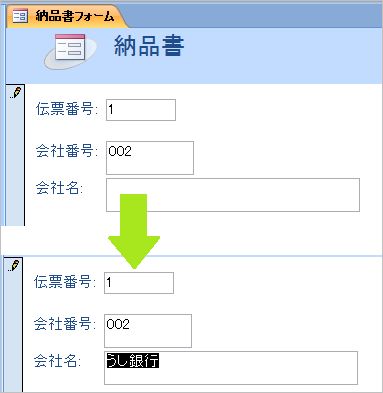Viewport: 383px width, 393px height.
Task: Click the 会社番号 box showing 002 after the arrow
Action: (x=148, y=331)
